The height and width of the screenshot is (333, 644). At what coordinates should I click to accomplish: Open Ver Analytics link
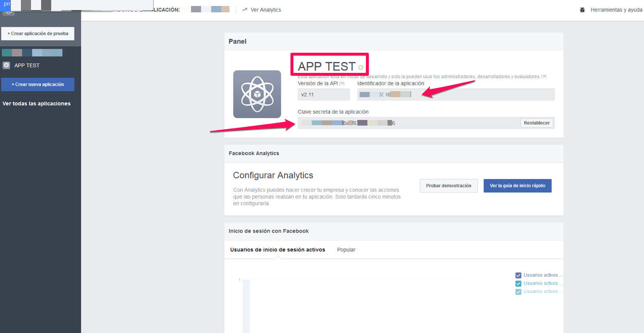(266, 10)
